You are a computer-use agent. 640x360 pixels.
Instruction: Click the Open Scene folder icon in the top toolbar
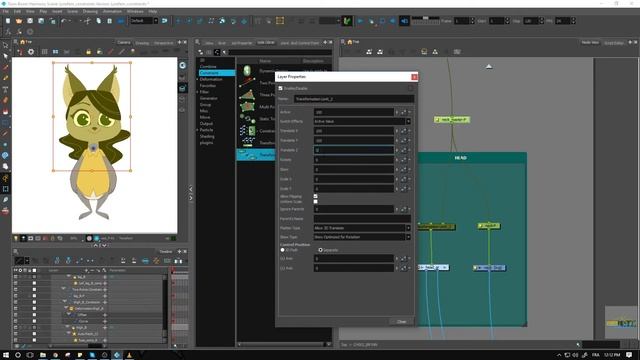click(19, 21)
